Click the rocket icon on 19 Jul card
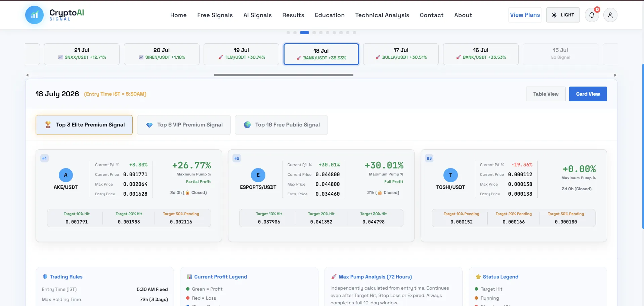Viewport: 644px width, 306px height. [x=220, y=57]
